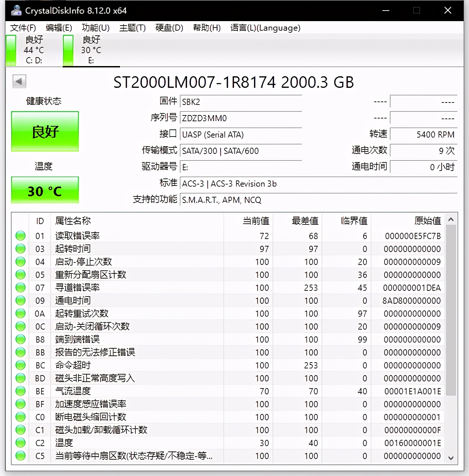This screenshot has width=469, height=476.
Task: Click the 30 °C temperature button
Action: [x=45, y=190]
